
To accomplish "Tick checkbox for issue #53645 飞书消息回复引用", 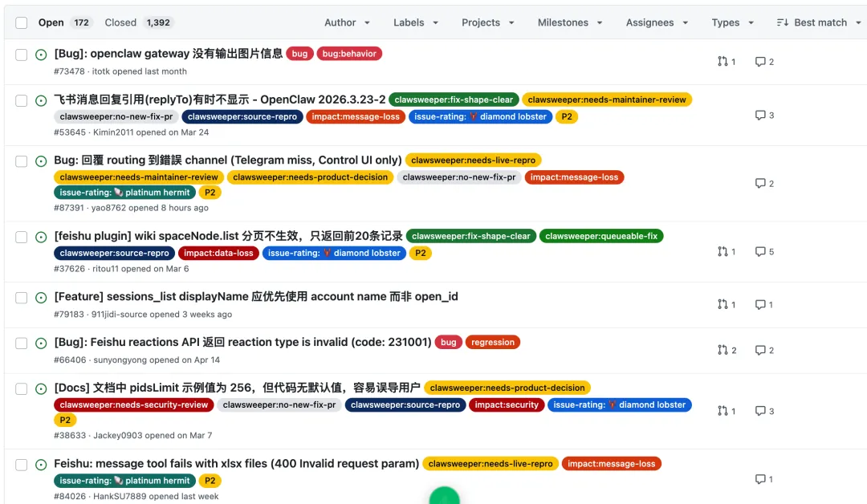I will coord(21,100).
